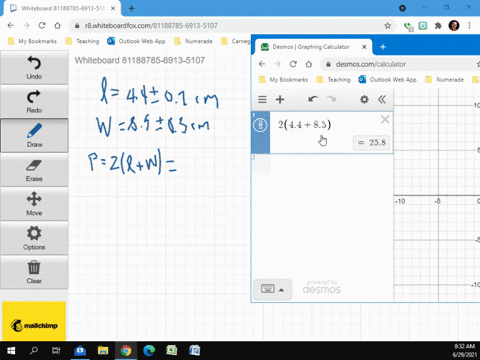
Task: Open Numerade bookmark folder in whiteboard window
Action: [x=193, y=41]
